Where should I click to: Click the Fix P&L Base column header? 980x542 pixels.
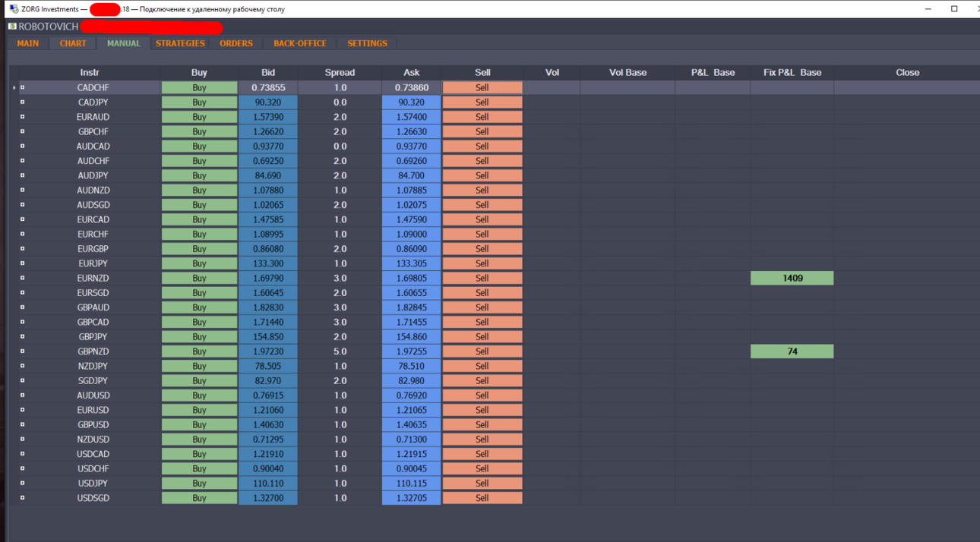[792, 72]
